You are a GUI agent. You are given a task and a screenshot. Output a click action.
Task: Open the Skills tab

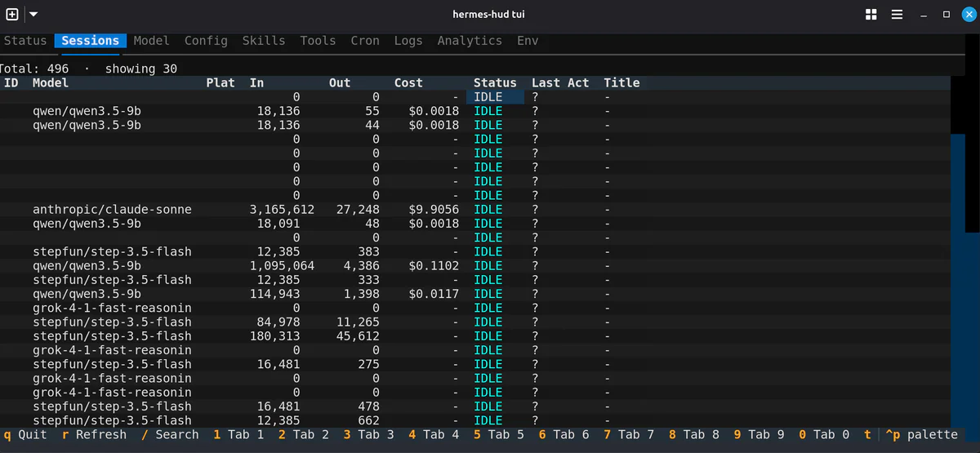click(264, 41)
